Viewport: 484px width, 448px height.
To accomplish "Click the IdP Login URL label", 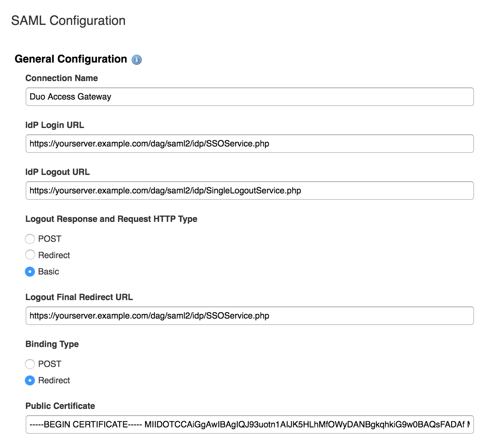I will (54, 125).
